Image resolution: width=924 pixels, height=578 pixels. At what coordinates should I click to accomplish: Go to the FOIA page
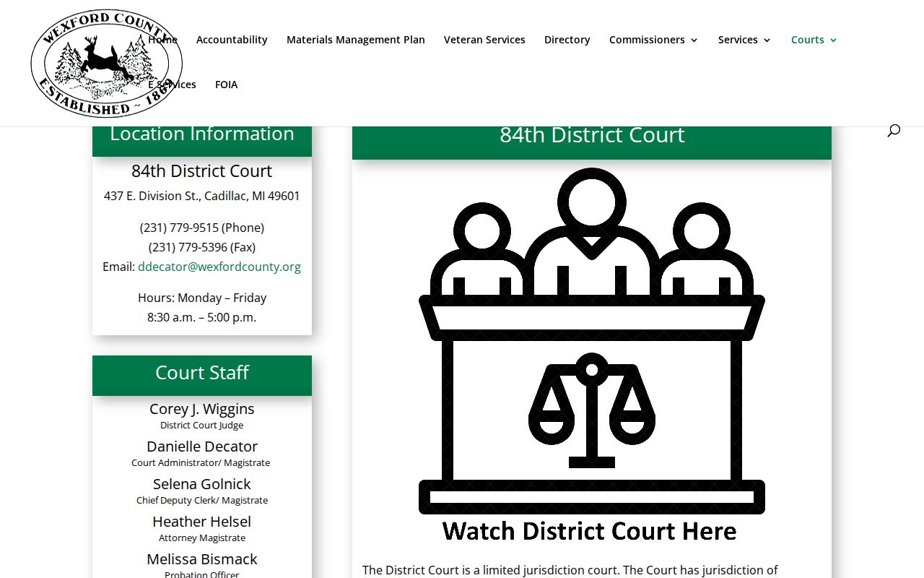226,85
